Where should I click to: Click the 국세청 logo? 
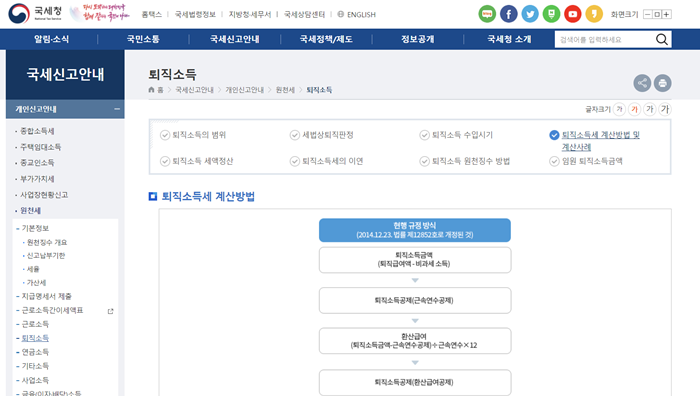(x=35, y=13)
